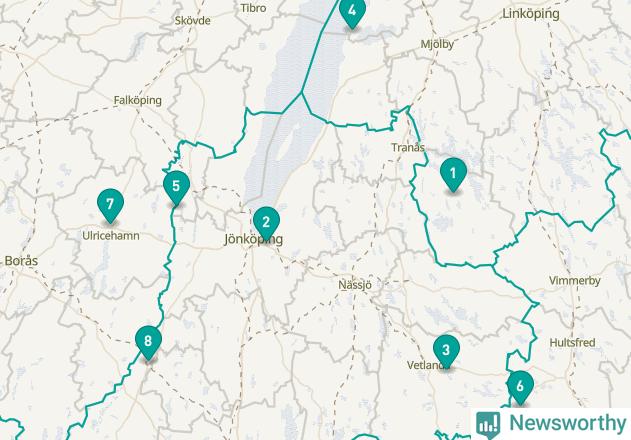Click the Vimmerby town label
This screenshot has height=440, width=631.
(x=575, y=281)
